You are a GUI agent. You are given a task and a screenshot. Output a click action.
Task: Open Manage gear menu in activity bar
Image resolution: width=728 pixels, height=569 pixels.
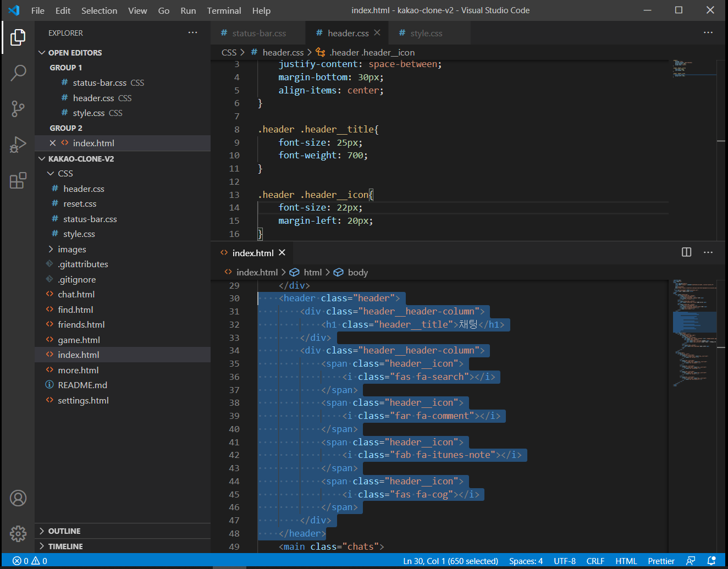(x=18, y=533)
